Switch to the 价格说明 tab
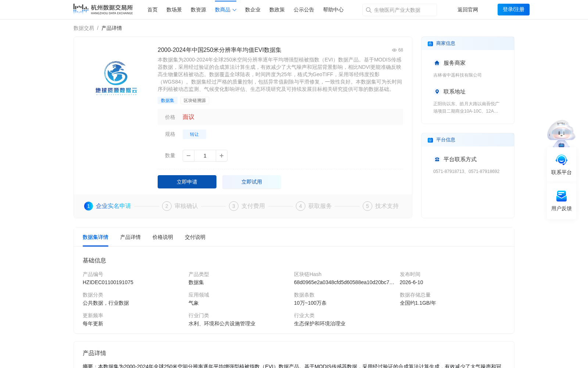 click(163, 237)
